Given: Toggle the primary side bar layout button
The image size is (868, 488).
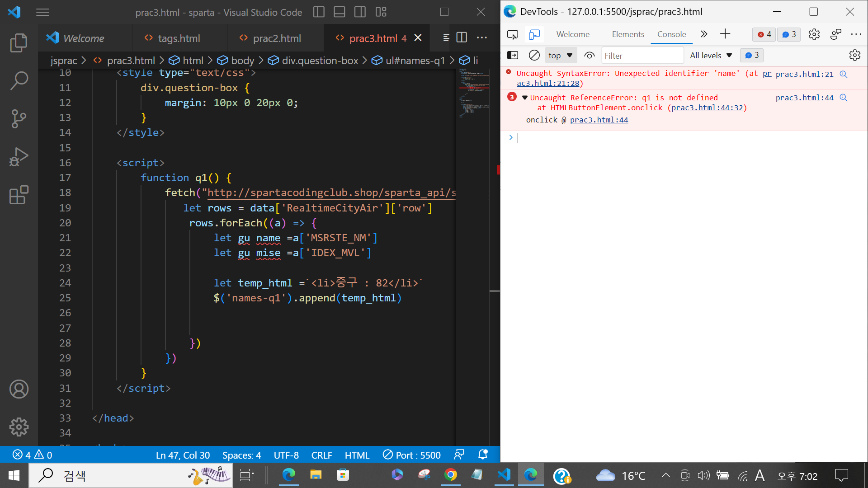Looking at the screenshot, I should (x=319, y=12).
